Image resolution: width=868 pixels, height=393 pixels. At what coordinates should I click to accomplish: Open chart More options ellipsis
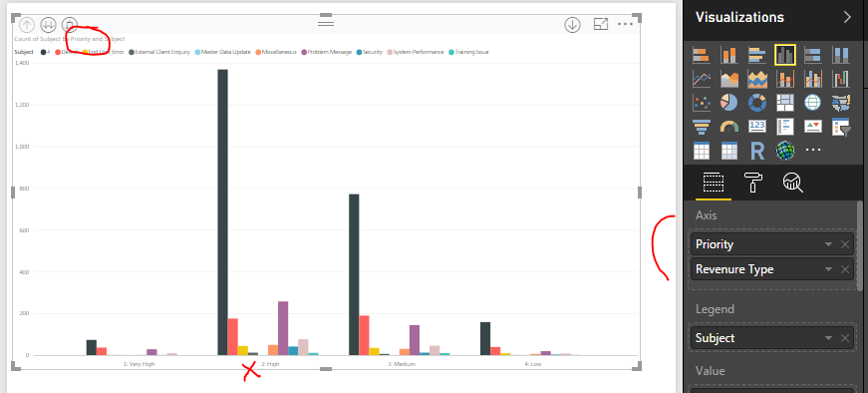coord(626,24)
